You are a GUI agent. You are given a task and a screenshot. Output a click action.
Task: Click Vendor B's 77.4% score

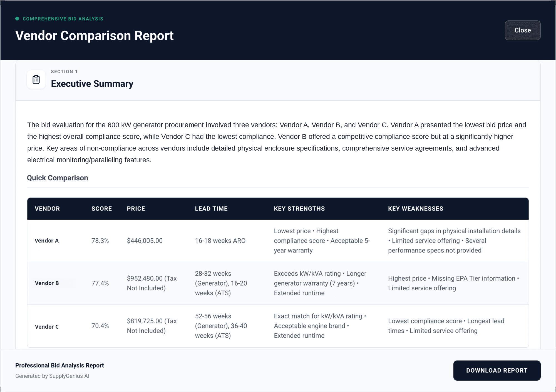pos(100,283)
